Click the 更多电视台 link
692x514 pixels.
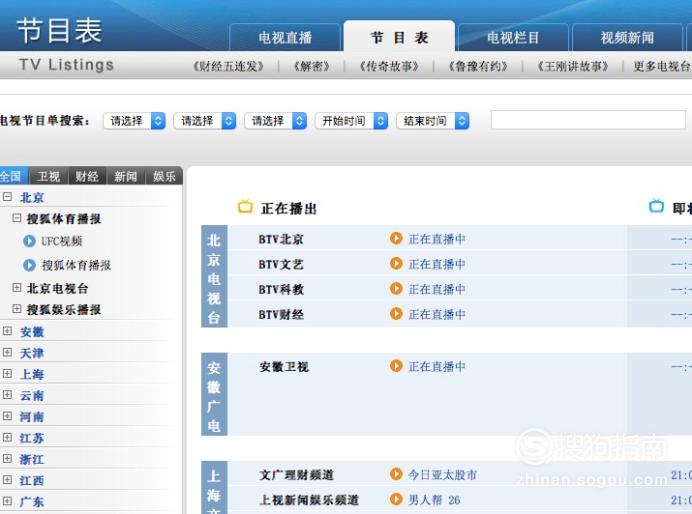pyautogui.click(x=662, y=66)
